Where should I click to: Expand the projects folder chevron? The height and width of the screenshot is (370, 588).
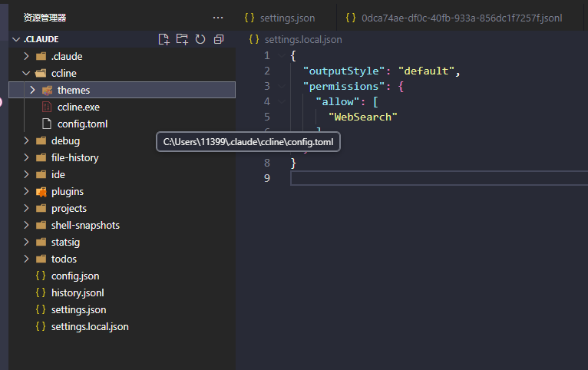click(26, 208)
